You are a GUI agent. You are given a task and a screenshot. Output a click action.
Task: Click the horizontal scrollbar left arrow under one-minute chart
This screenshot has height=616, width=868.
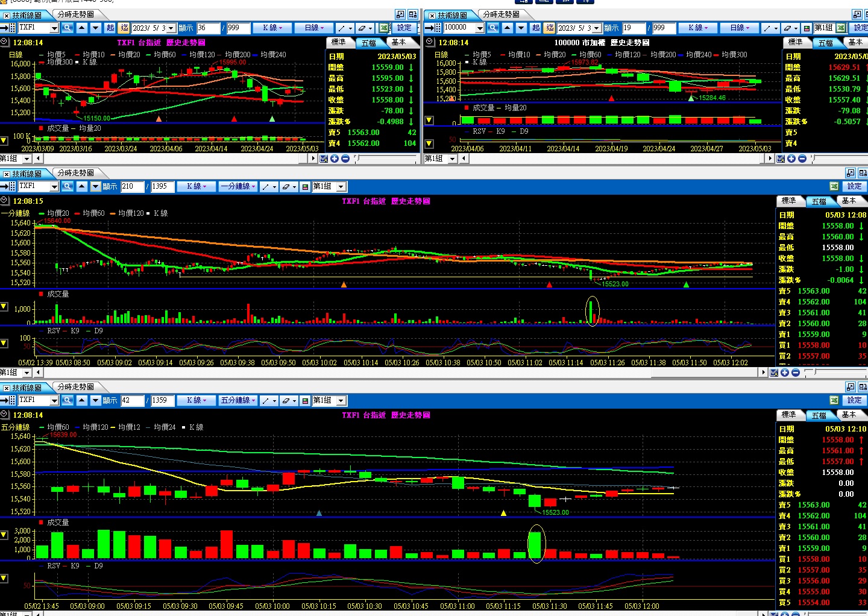[x=39, y=372]
